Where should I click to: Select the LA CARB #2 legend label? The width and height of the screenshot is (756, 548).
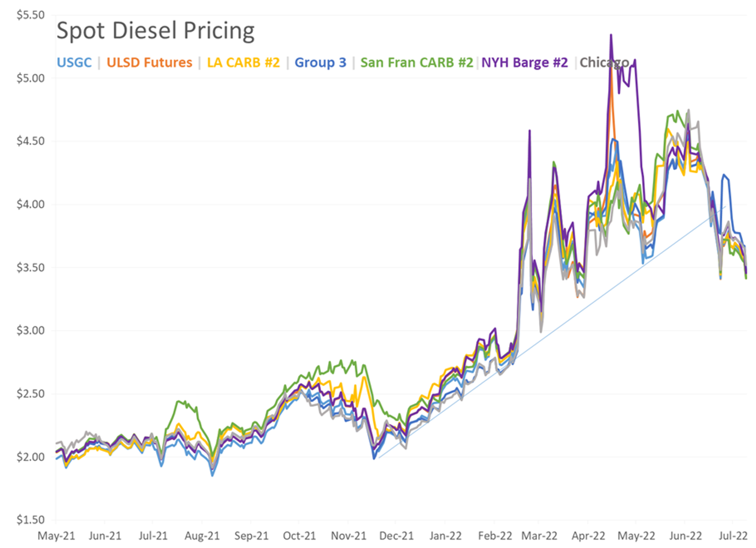243,62
